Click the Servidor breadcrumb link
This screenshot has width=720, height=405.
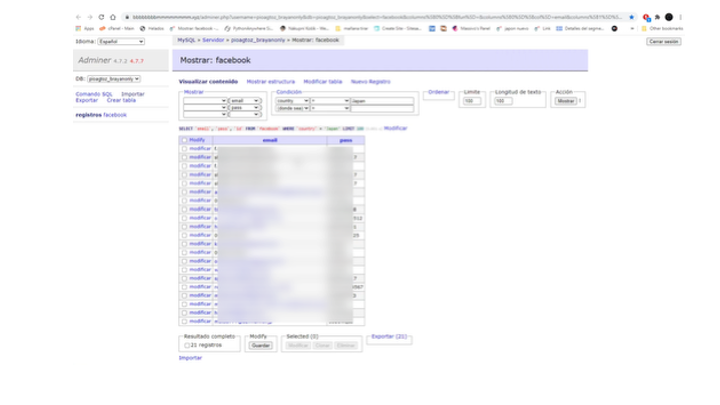click(214, 40)
